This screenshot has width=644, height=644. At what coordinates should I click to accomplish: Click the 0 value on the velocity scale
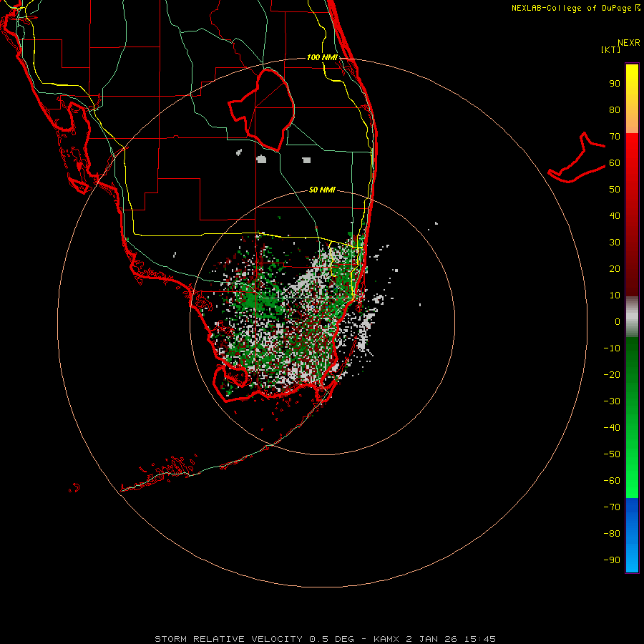tap(618, 322)
